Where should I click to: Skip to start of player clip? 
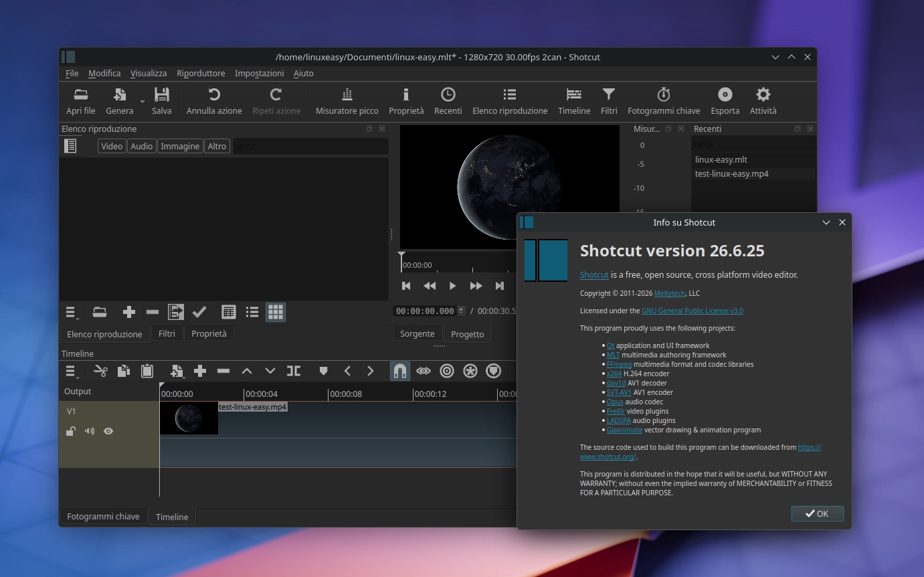click(406, 286)
